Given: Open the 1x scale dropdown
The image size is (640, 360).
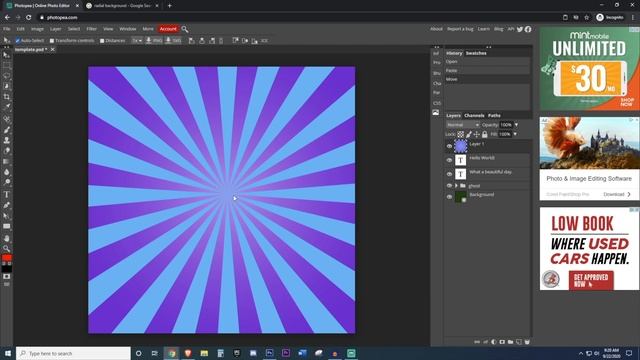Looking at the screenshot, I should (x=137, y=41).
